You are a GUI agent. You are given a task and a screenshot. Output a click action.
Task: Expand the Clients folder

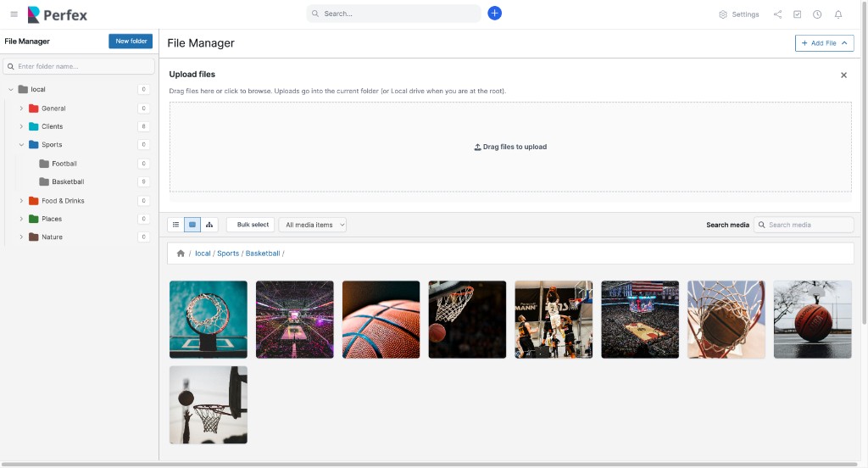tap(21, 126)
